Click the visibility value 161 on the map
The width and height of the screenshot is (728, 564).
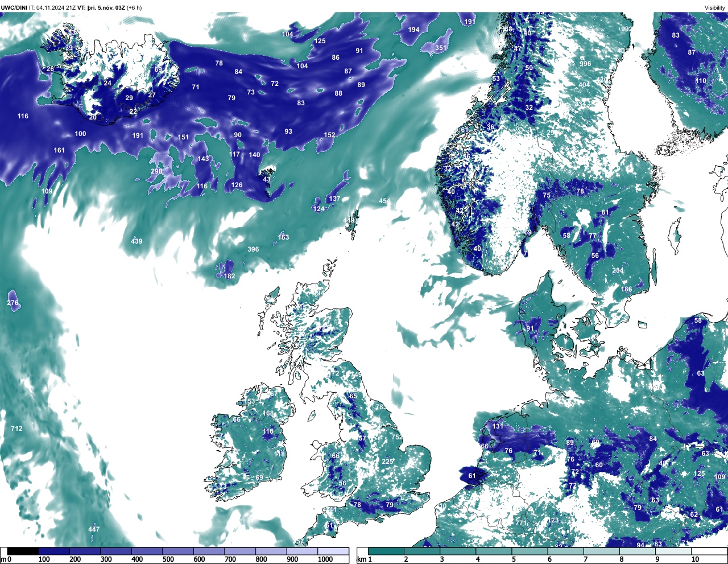[59, 150]
